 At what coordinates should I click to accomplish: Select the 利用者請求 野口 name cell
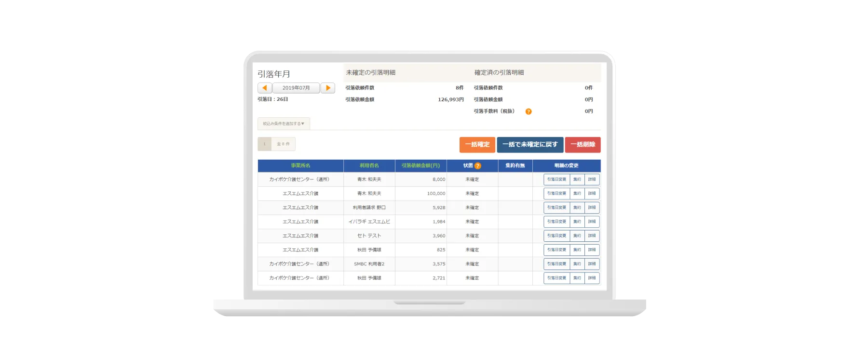pos(369,207)
